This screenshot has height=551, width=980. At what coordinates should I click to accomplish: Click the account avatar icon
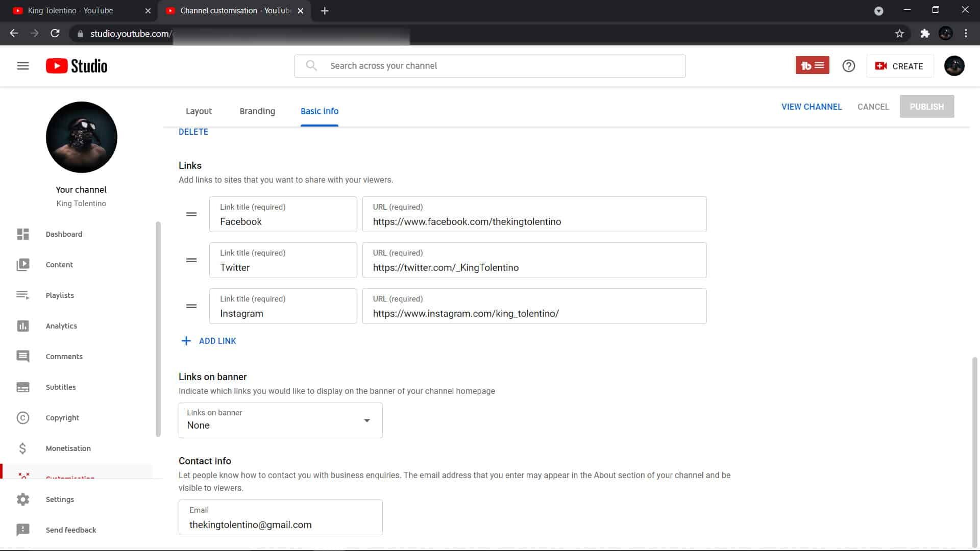[x=954, y=65]
